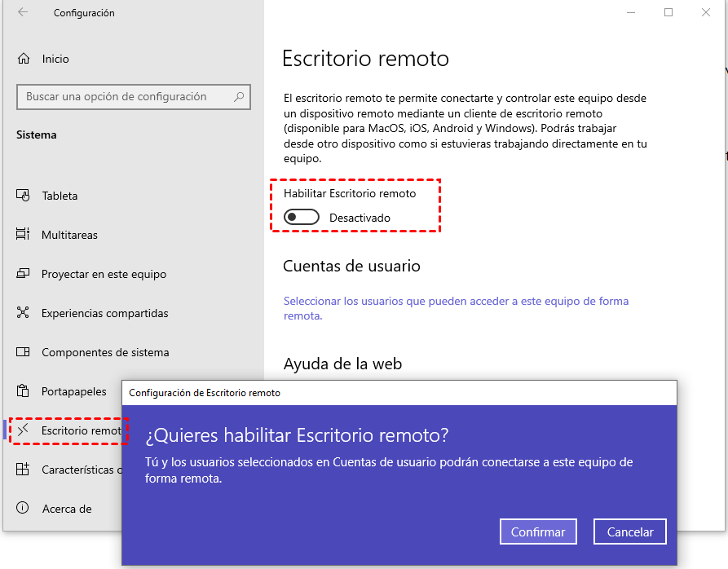Viewport: 728px width, 569px height.
Task: Select the Multitareas icon
Action: pyautogui.click(x=23, y=235)
